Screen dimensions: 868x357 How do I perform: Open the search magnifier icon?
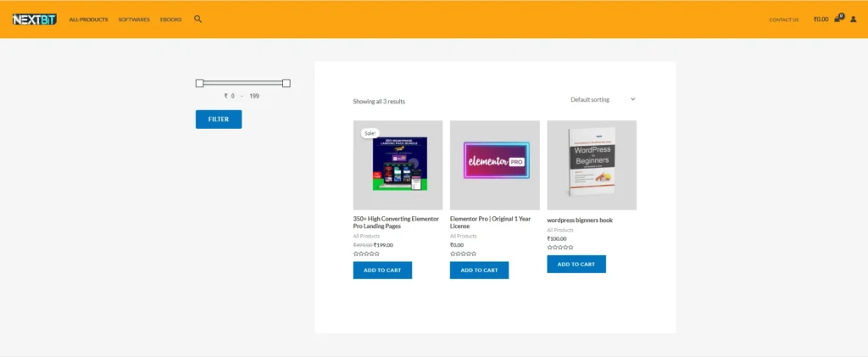pyautogui.click(x=198, y=19)
